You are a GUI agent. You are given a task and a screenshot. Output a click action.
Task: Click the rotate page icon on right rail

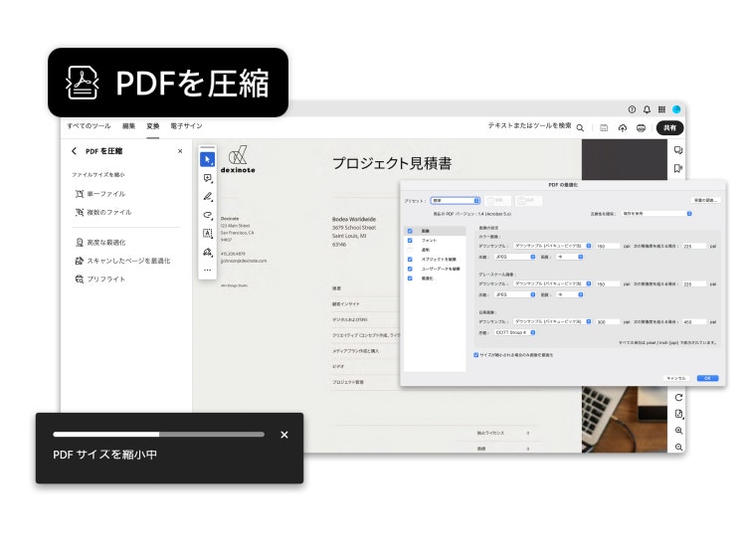tap(678, 397)
